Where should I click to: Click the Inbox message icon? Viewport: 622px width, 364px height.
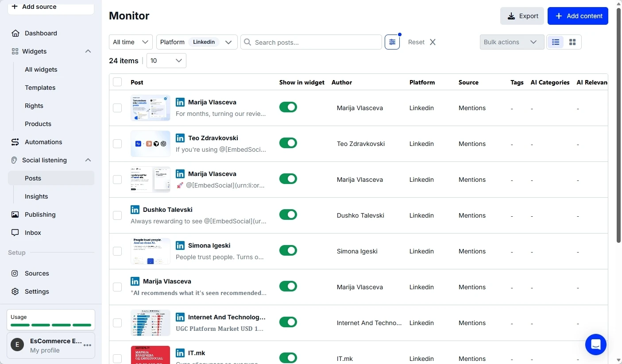[x=15, y=233]
